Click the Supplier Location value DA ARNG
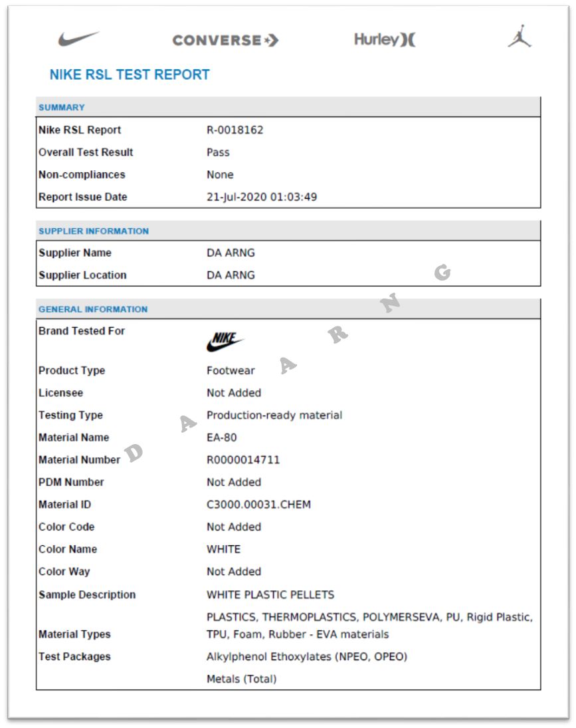 point(231,275)
